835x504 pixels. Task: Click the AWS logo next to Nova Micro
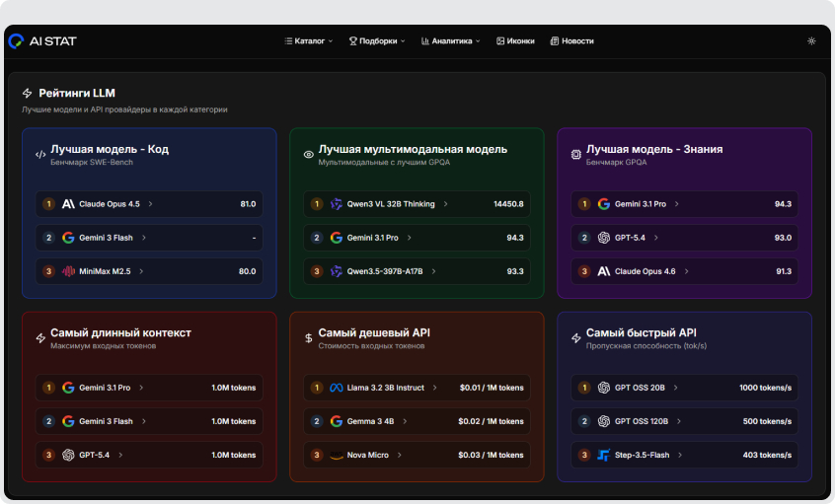click(336, 455)
